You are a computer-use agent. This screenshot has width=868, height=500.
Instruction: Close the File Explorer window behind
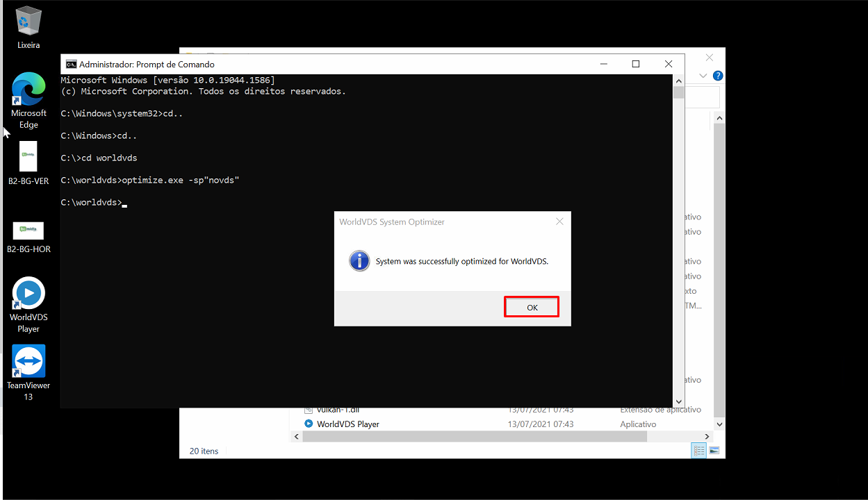point(709,58)
